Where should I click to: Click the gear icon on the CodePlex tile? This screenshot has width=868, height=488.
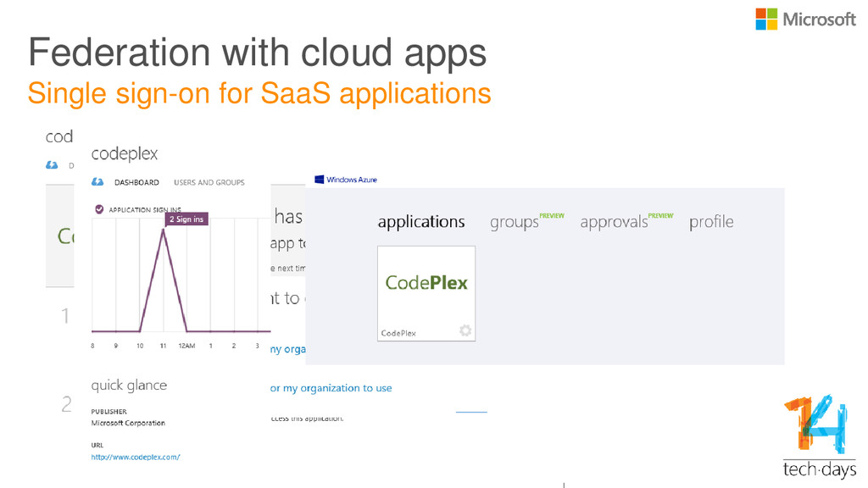click(x=465, y=330)
